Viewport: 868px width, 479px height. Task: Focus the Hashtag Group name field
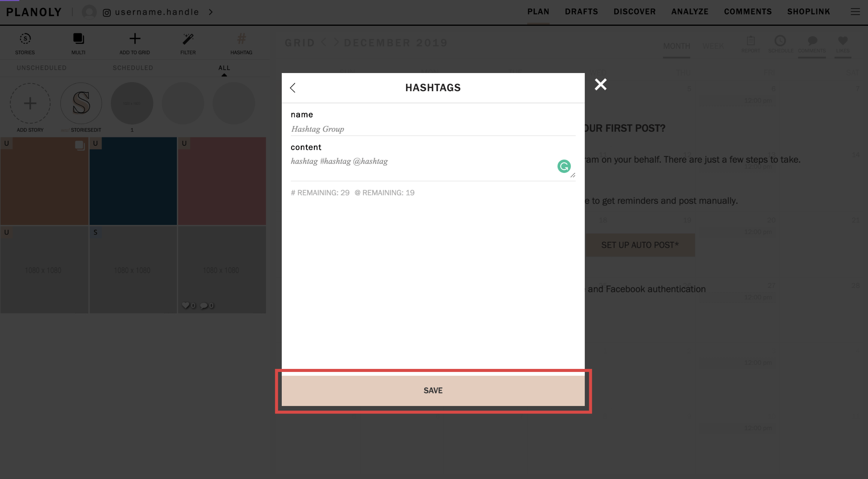tap(433, 129)
